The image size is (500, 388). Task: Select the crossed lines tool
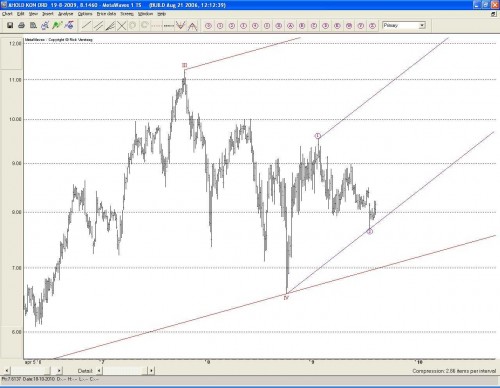pyautogui.click(x=122, y=25)
